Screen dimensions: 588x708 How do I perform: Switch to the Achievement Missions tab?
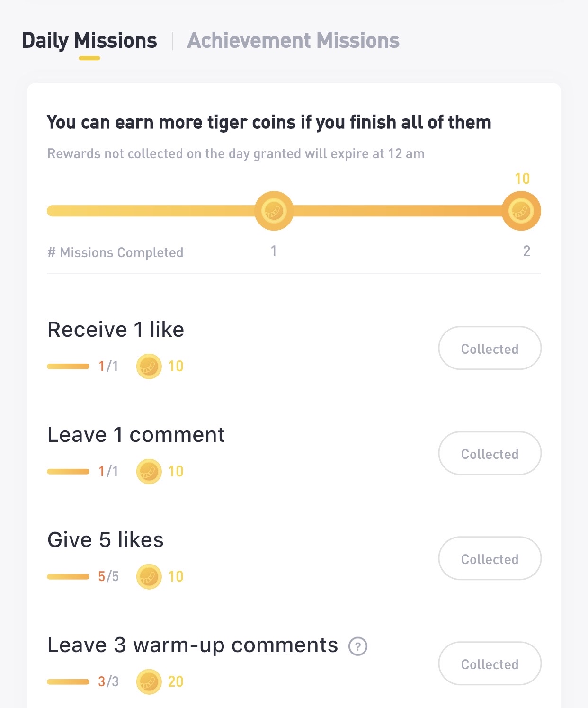tap(293, 41)
